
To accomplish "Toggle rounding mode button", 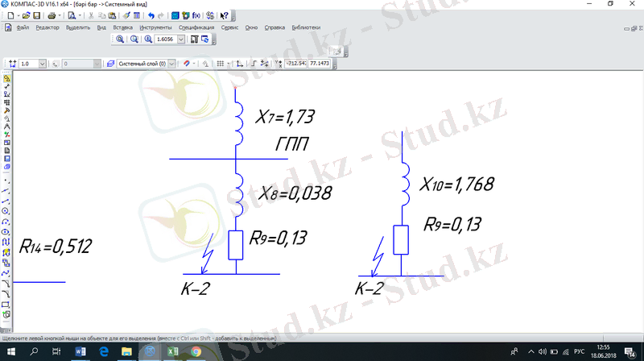I will point(265,64).
